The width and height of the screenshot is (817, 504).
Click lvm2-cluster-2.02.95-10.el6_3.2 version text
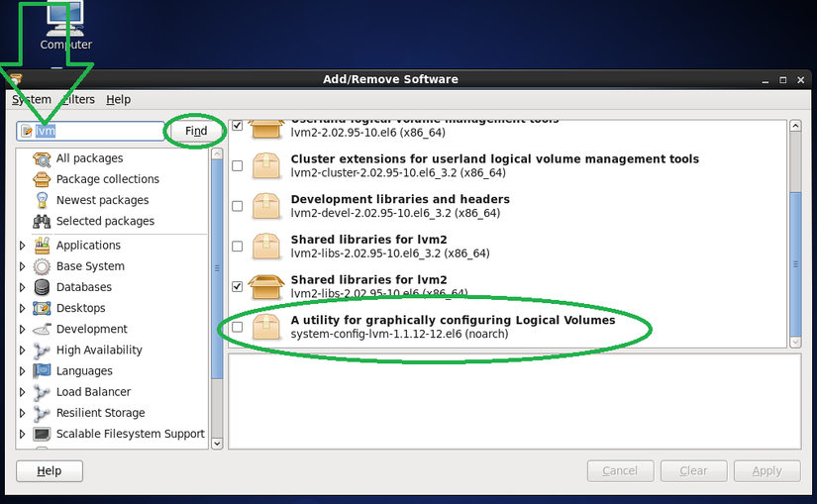pos(398,173)
